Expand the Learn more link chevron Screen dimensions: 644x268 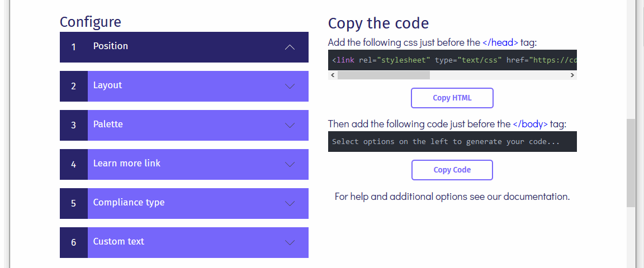pyautogui.click(x=290, y=165)
